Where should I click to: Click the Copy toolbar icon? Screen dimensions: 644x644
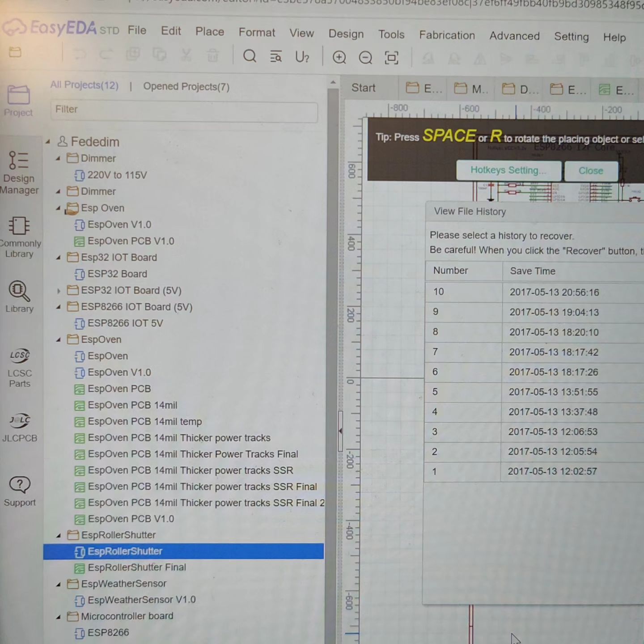pyautogui.click(x=159, y=55)
